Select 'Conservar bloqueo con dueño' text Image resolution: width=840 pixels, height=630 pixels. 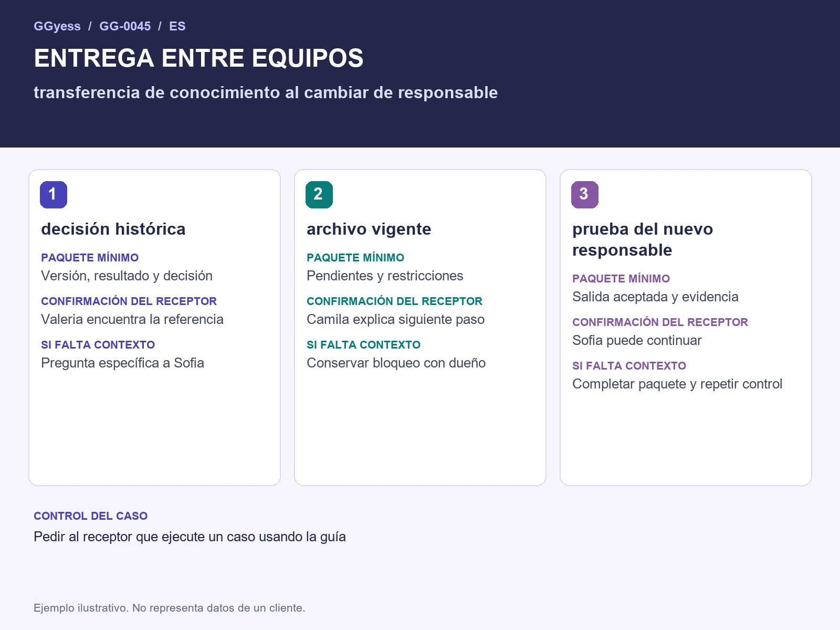[x=396, y=363]
